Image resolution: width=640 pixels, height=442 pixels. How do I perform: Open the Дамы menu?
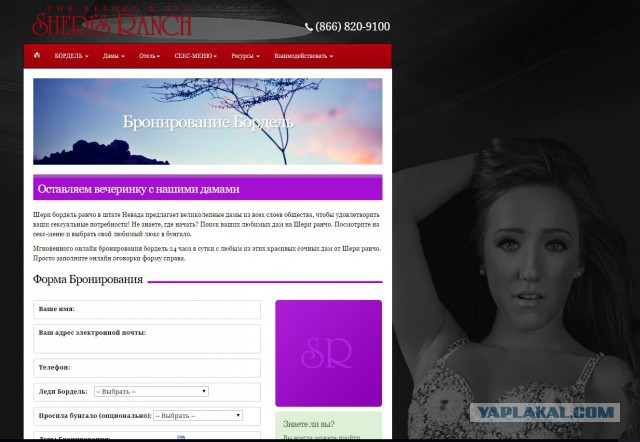coord(113,56)
